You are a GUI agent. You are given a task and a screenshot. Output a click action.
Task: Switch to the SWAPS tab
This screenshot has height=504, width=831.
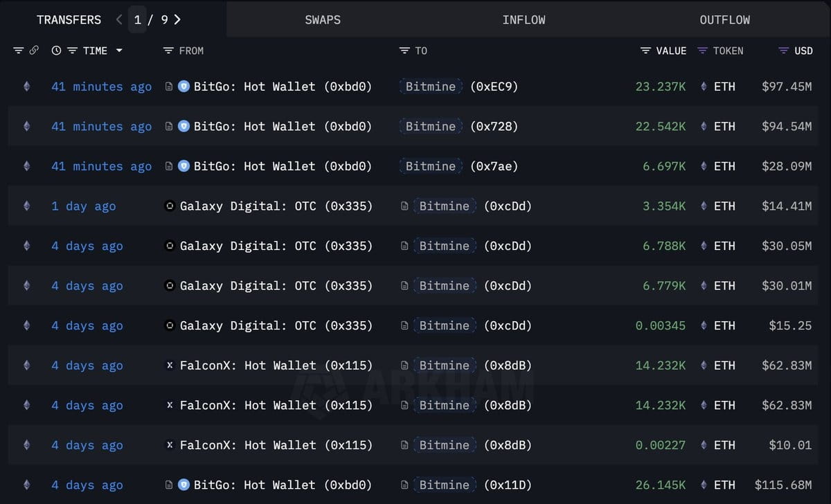[323, 19]
